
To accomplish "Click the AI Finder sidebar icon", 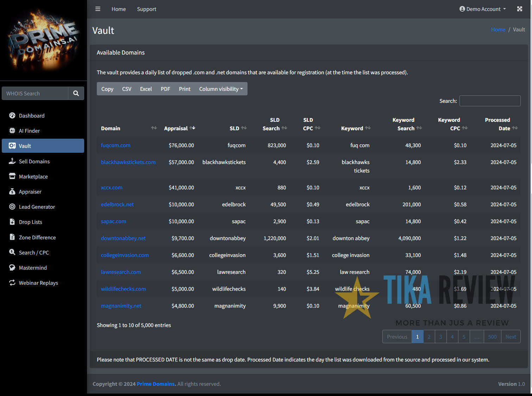I will 12,131.
